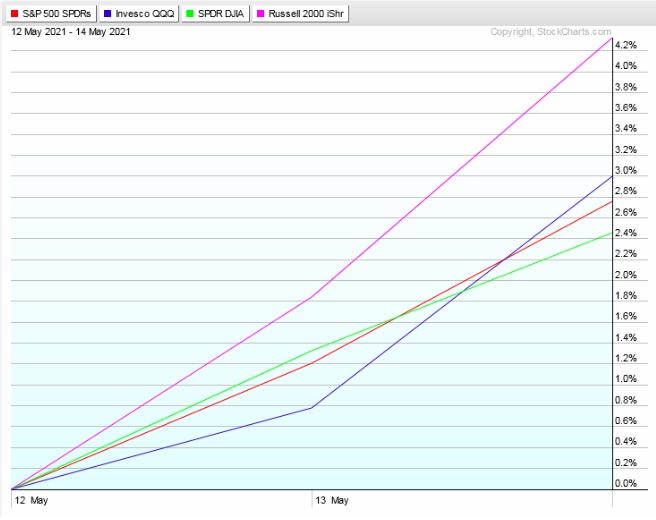
Task: Click the 0.8% y-axis label
Action: click(x=625, y=400)
